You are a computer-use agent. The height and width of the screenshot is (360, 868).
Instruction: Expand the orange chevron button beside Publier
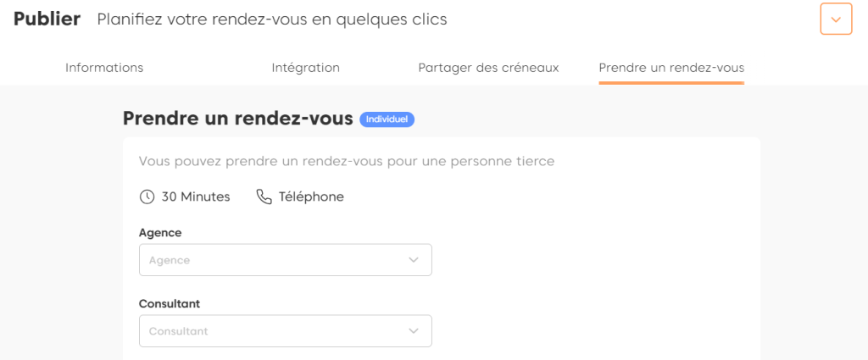coord(836,19)
